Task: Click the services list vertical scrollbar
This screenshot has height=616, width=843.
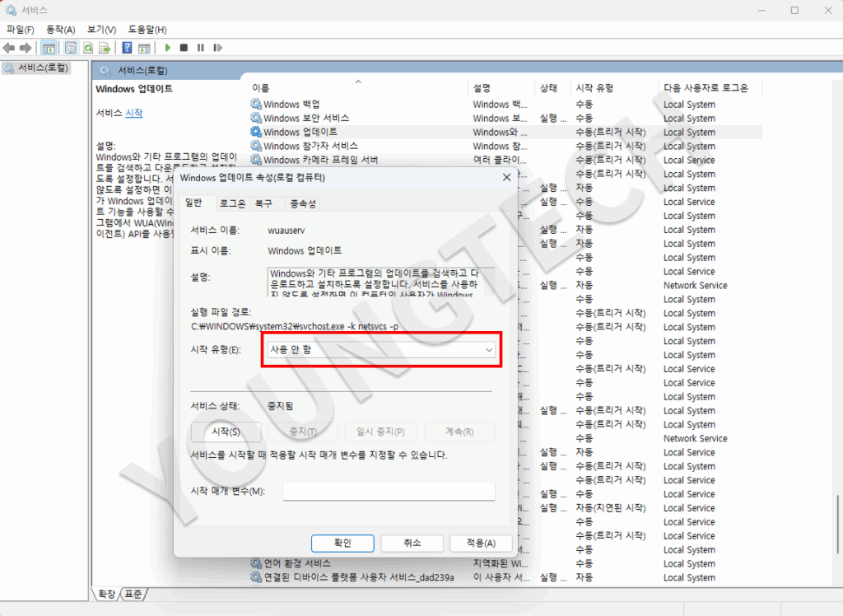Action: pos(837,525)
